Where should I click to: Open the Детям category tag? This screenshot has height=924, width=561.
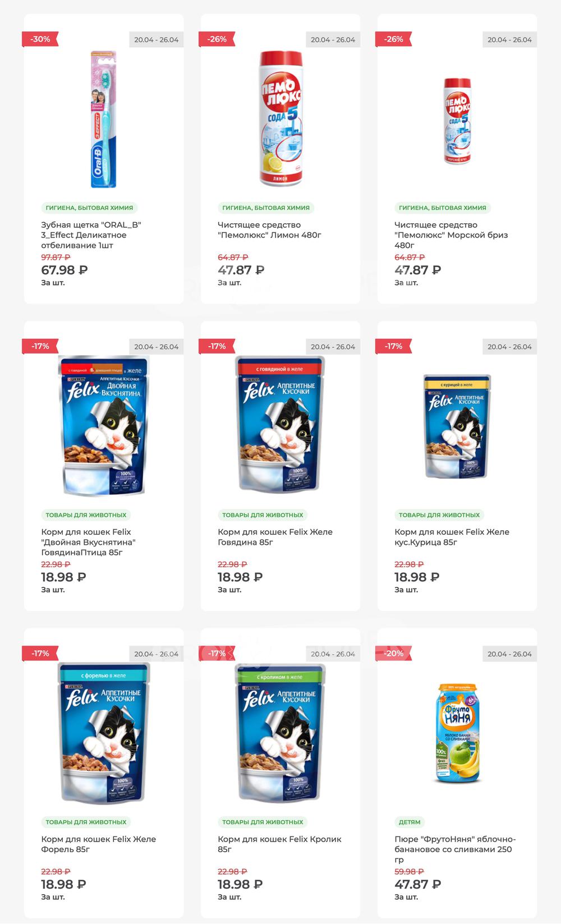click(410, 822)
